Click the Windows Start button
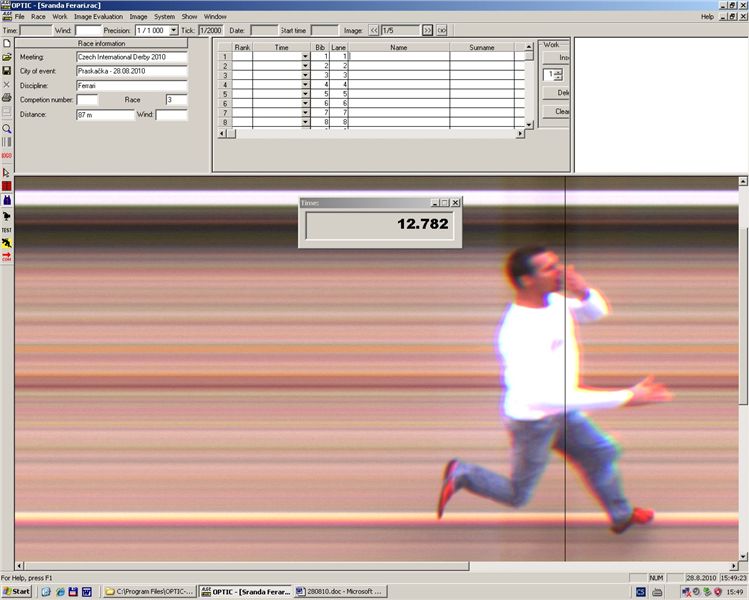This screenshot has height=600, width=749. pyautogui.click(x=16, y=591)
